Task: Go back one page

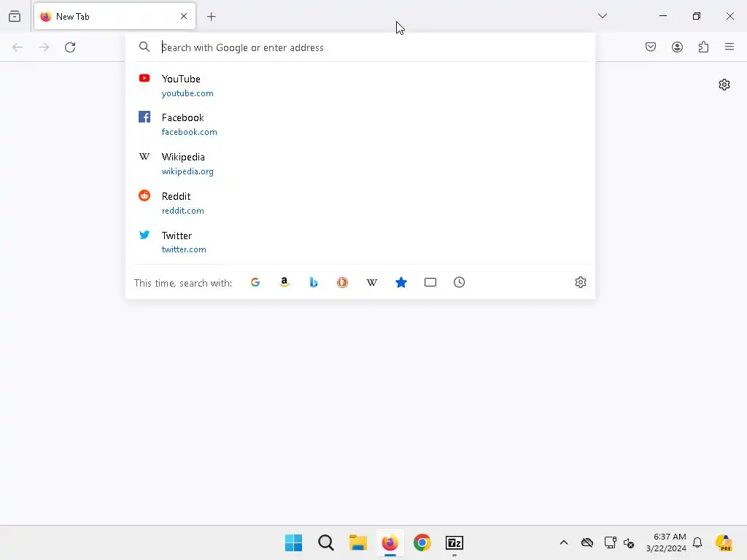Action: pos(18,47)
